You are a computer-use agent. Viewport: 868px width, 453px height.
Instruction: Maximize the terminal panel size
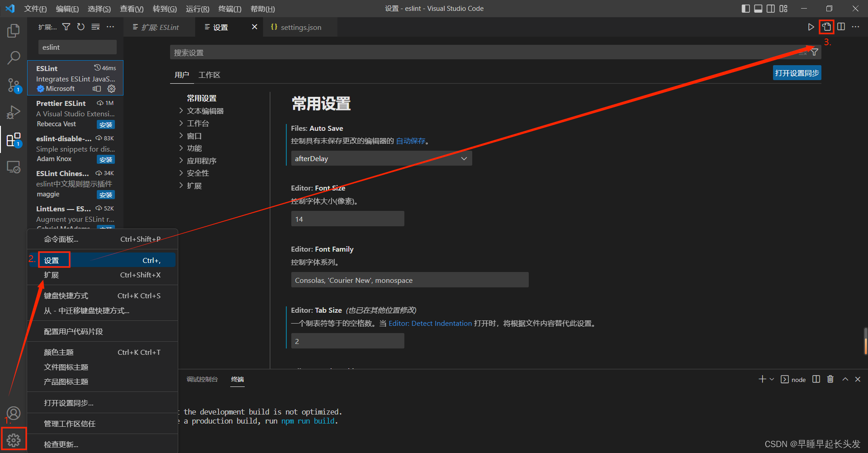click(x=845, y=379)
